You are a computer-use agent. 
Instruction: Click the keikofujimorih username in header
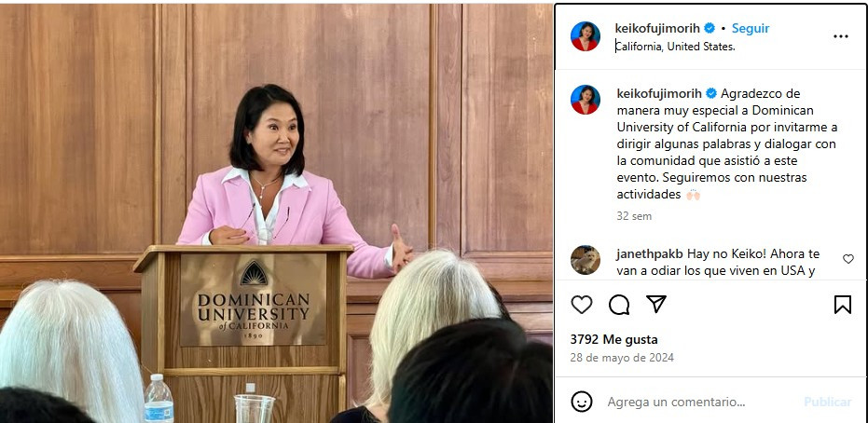[657, 28]
